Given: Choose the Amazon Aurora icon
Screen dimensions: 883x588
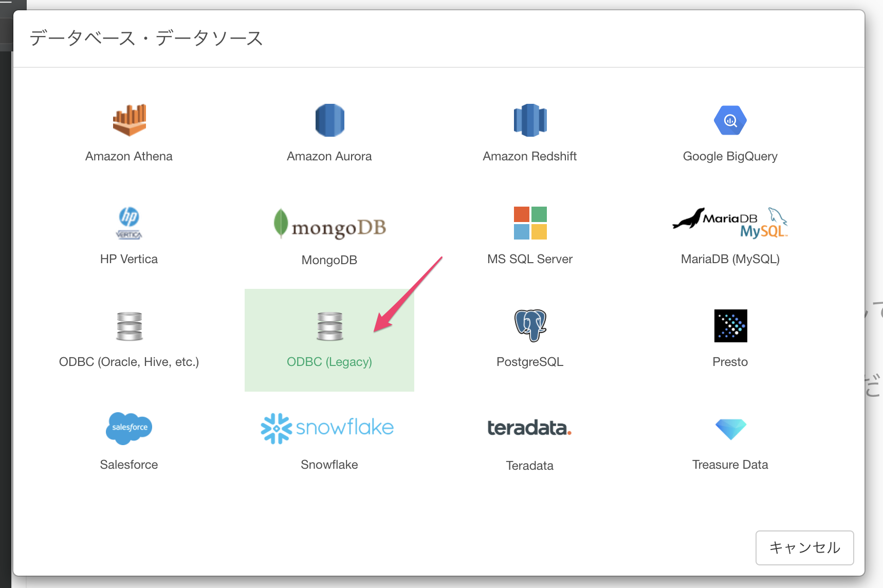Looking at the screenshot, I should (329, 120).
